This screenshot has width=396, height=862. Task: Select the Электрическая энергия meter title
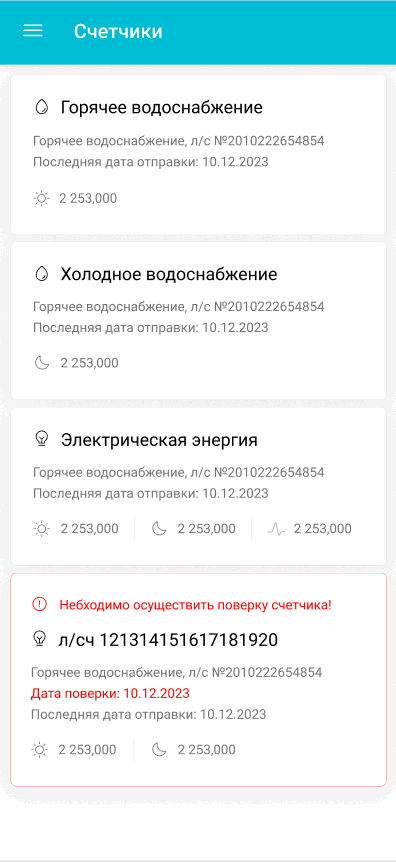pyautogui.click(x=159, y=440)
